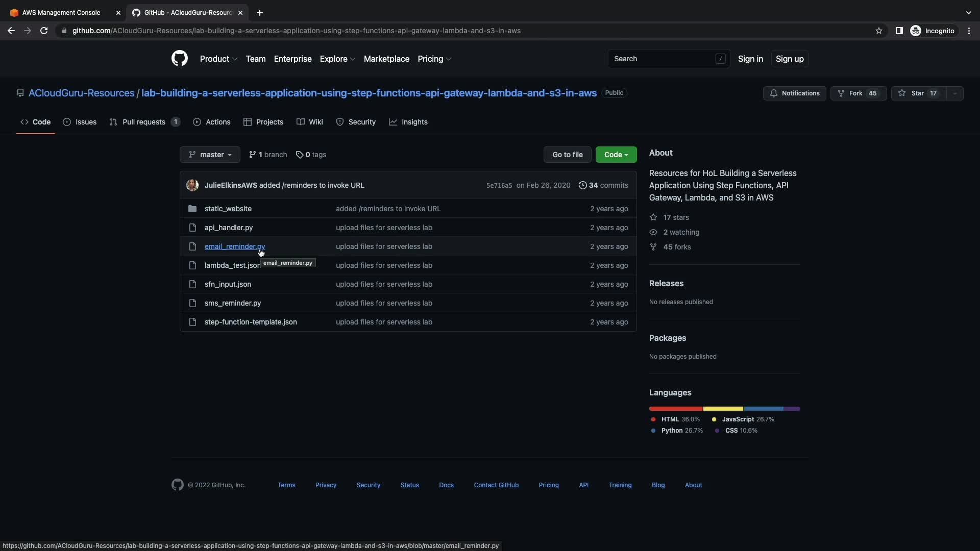
Task: Star this repository
Action: 918,93
